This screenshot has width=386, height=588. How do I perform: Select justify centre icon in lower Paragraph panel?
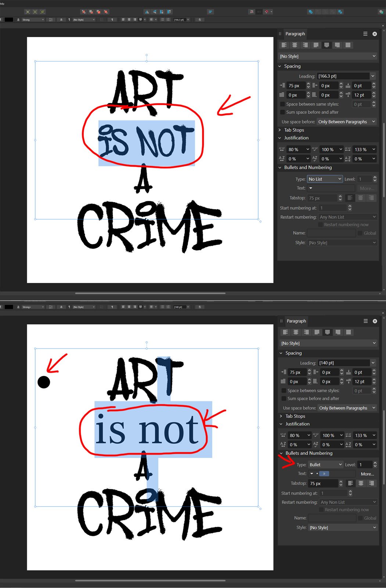(x=327, y=332)
